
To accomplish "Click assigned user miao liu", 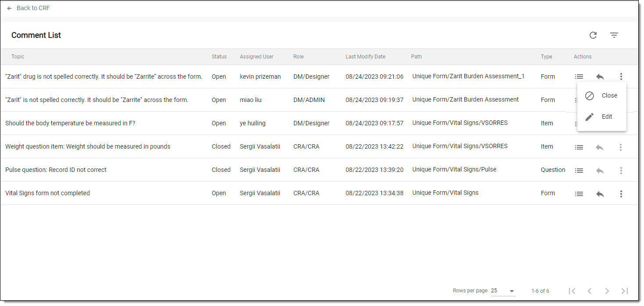I will [x=251, y=100].
